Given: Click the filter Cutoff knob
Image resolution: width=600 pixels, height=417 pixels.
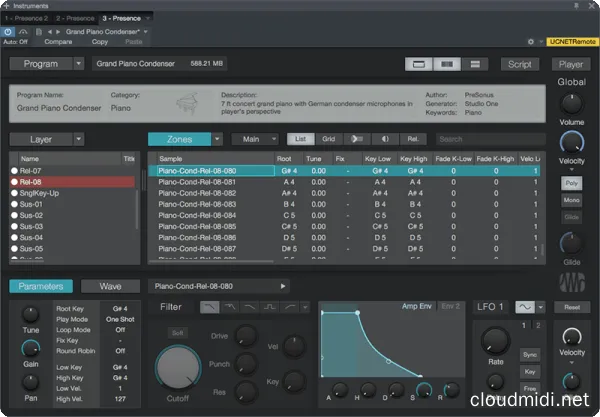Looking at the screenshot, I should point(178,368).
